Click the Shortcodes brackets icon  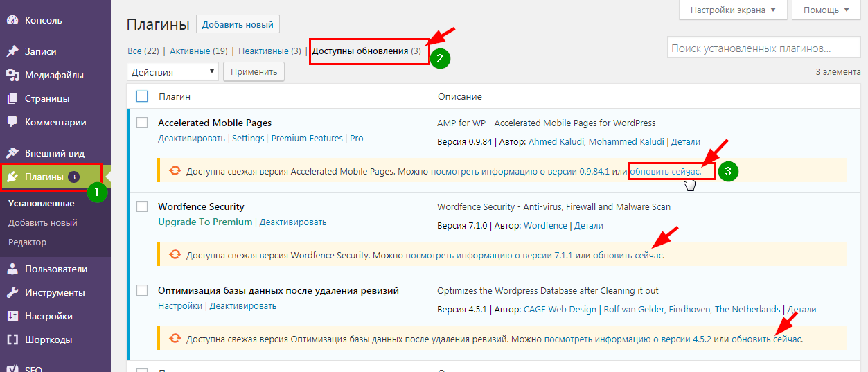pyautogui.click(x=12, y=340)
